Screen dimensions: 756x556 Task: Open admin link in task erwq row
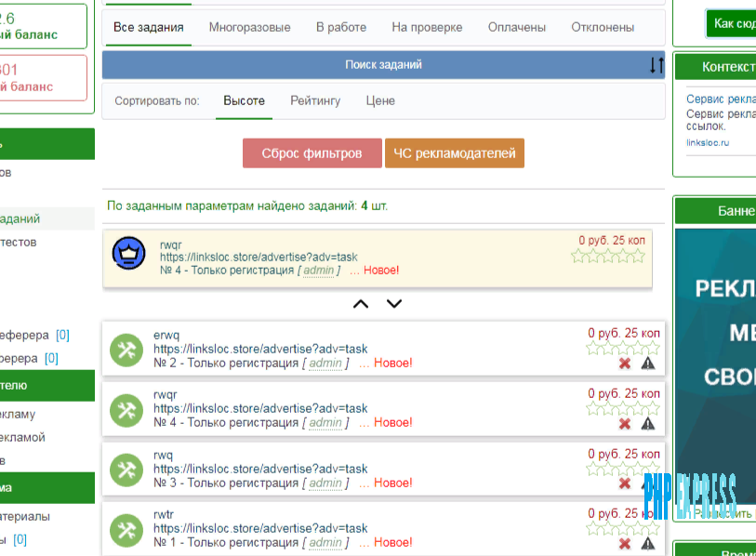point(325,364)
